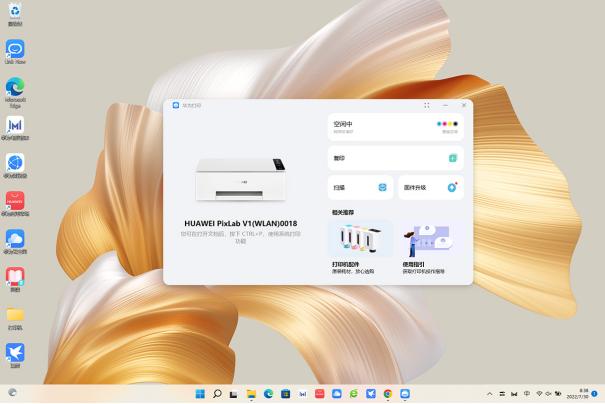Click the input method indicator in tray
Viewport: 605px width, 404px height.
(527, 394)
